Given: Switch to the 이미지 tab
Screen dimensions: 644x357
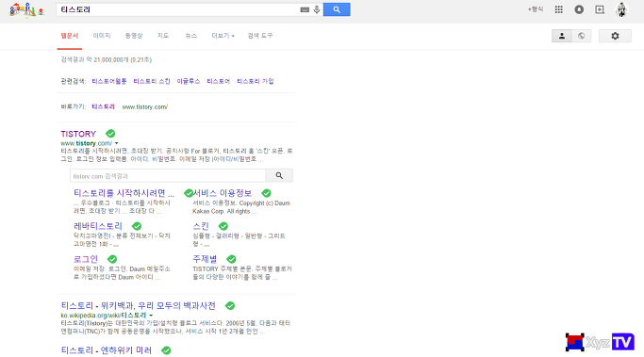Looking at the screenshot, I should [x=102, y=36].
